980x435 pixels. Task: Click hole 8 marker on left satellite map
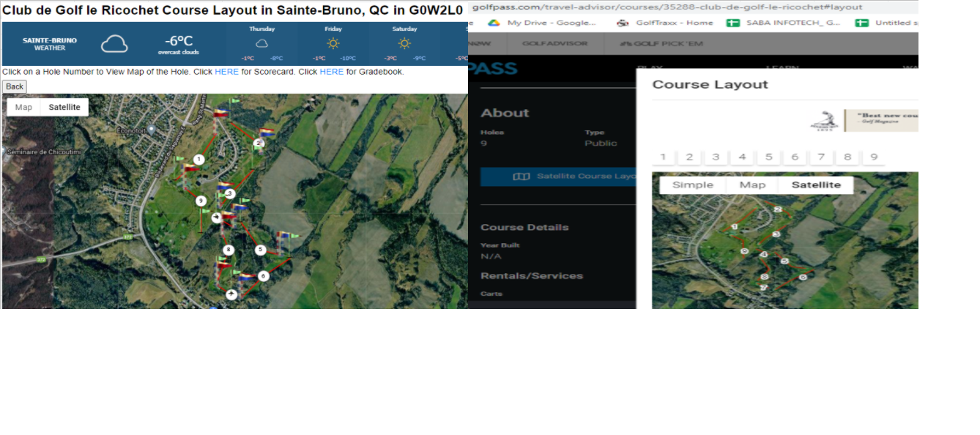point(229,250)
